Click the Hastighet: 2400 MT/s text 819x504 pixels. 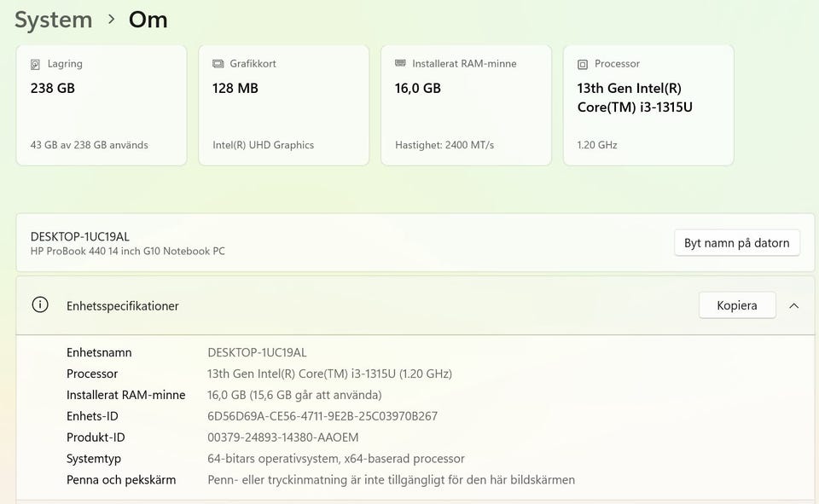[x=444, y=145]
